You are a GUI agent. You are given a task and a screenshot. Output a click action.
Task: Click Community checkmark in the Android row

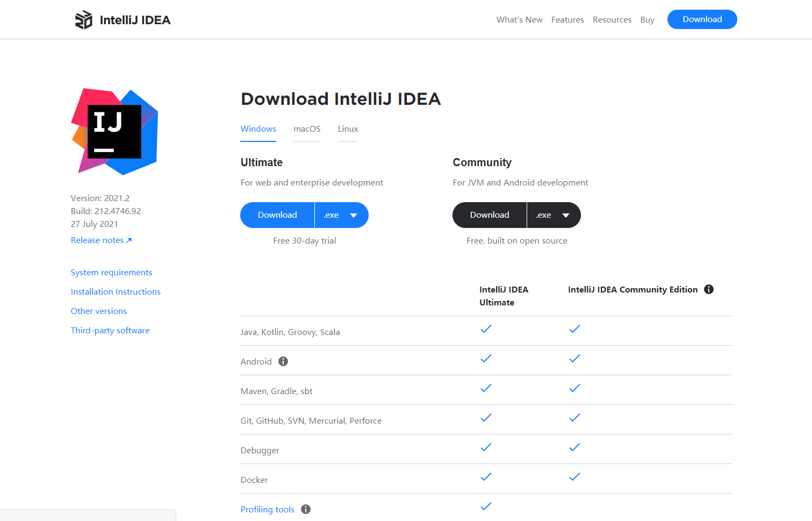click(x=574, y=359)
